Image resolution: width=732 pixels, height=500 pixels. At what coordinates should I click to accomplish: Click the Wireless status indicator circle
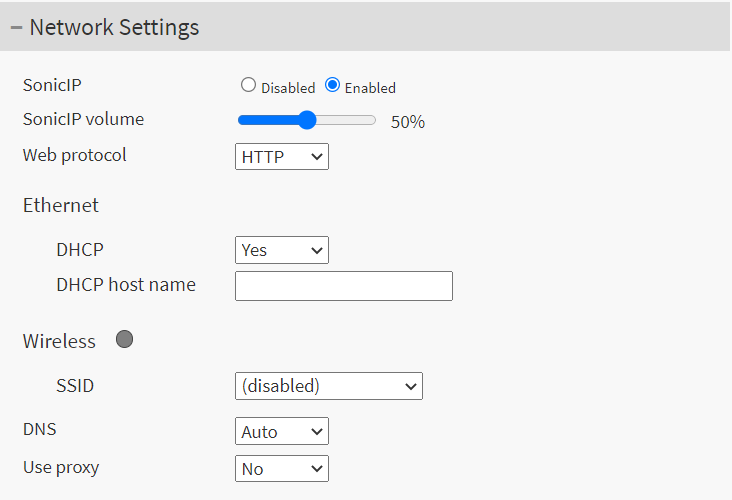[125, 340]
